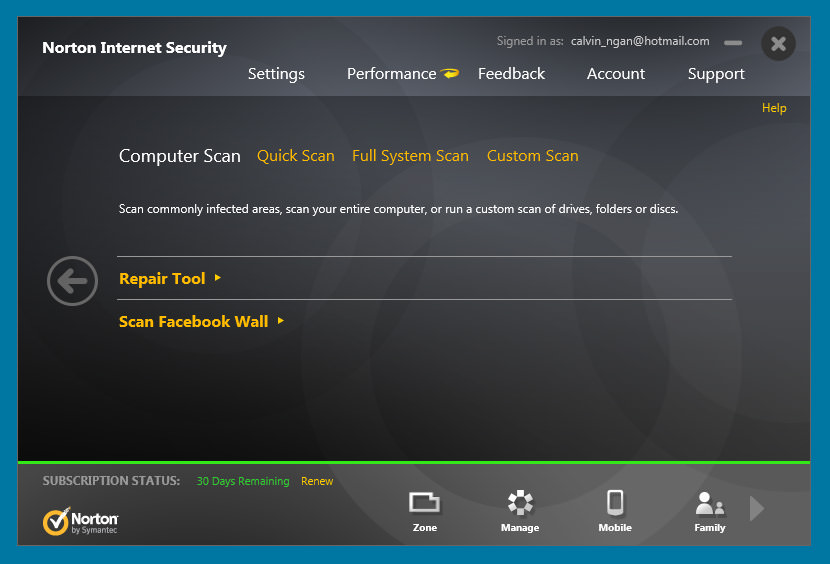Click the Help link
This screenshot has width=830, height=564.
[x=774, y=108]
